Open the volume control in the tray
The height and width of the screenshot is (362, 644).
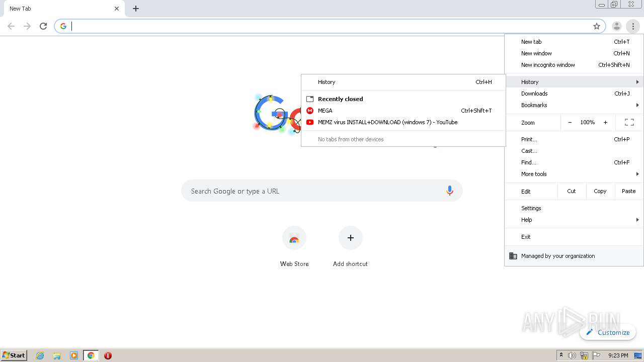tap(572, 355)
